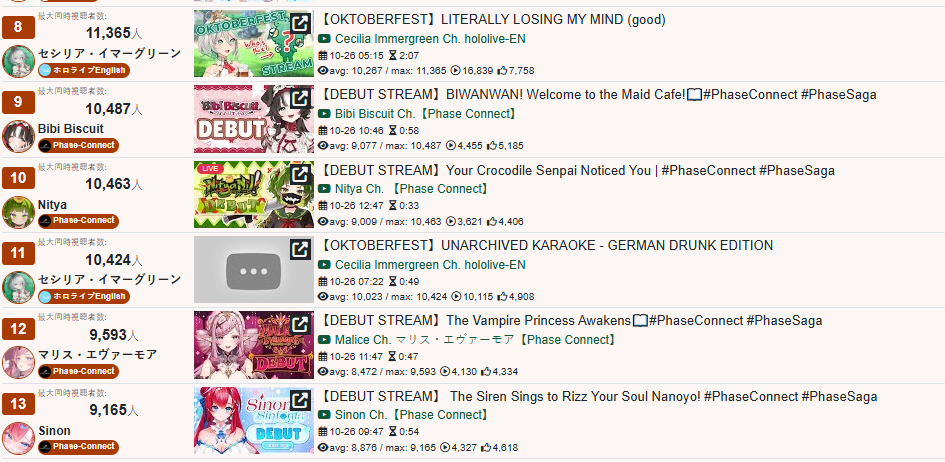Click external link icon on Bibi Biscuit debut thumbnail
This screenshot has height=462, width=945.
300,99
